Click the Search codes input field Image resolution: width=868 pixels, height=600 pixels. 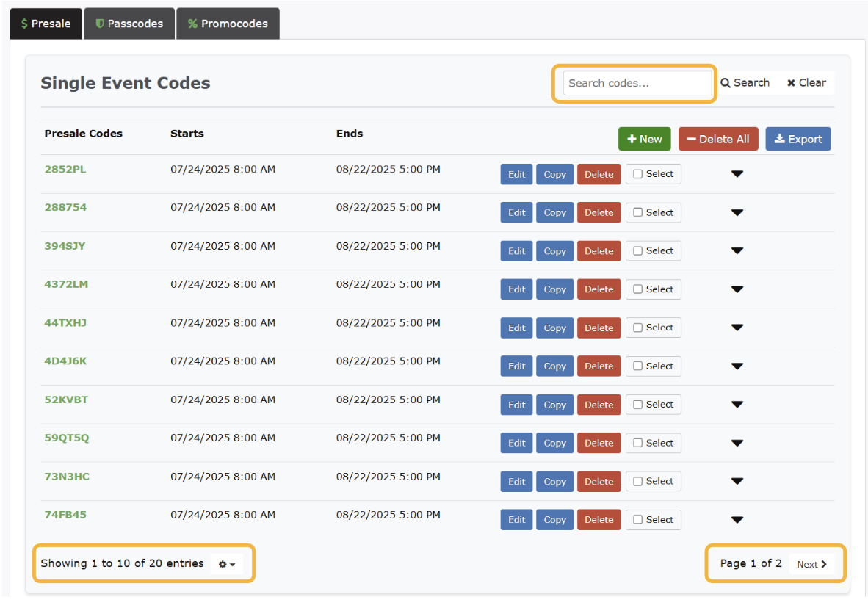(637, 83)
